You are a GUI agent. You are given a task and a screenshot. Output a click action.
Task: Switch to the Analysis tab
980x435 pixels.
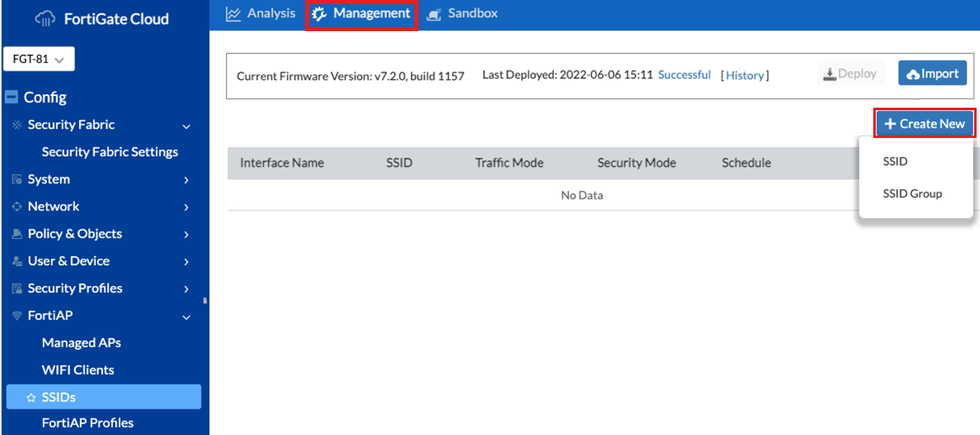[x=261, y=13]
